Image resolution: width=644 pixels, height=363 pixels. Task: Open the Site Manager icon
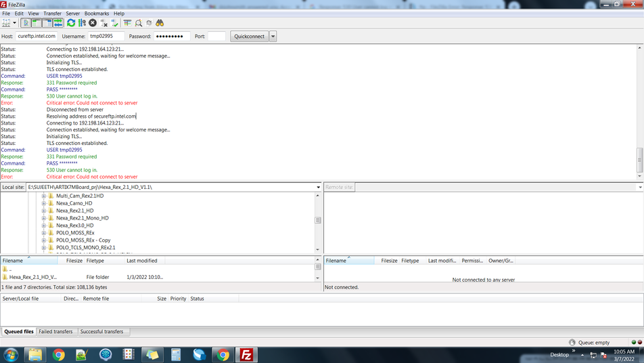[6, 23]
